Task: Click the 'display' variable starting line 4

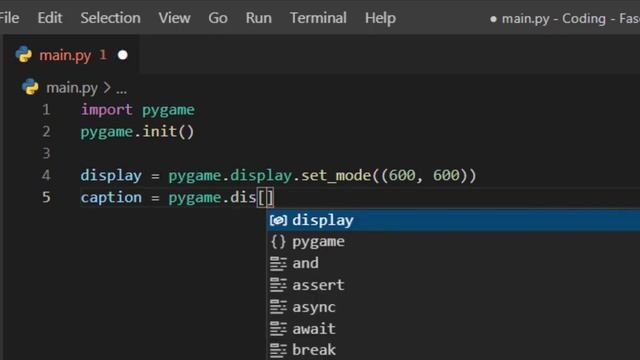Action: 111,176
